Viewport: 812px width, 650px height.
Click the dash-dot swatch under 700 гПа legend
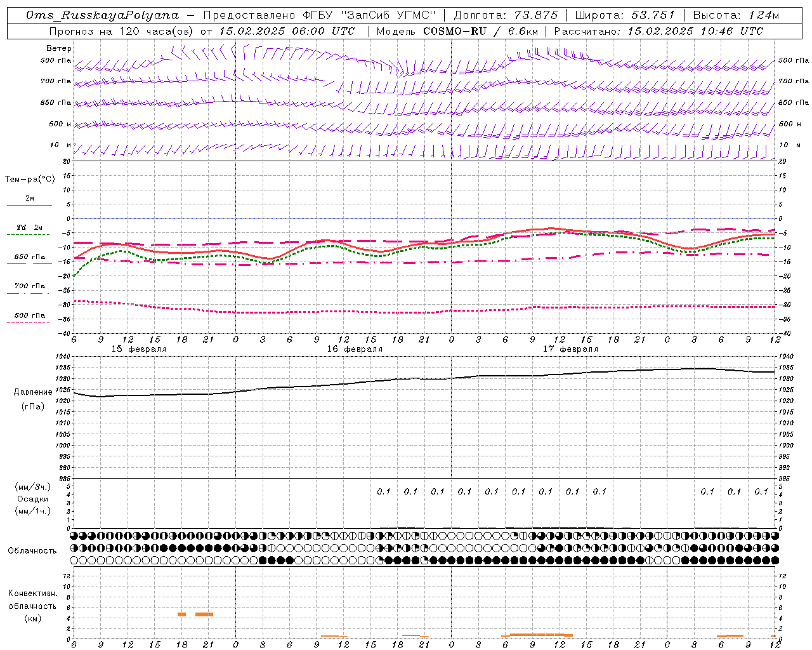coord(29,293)
